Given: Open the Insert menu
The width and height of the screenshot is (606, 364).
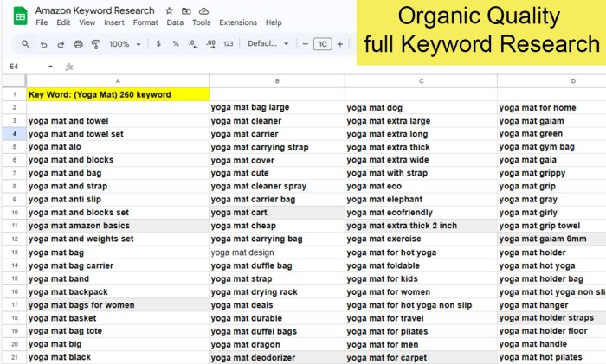Looking at the screenshot, I should click(114, 22).
